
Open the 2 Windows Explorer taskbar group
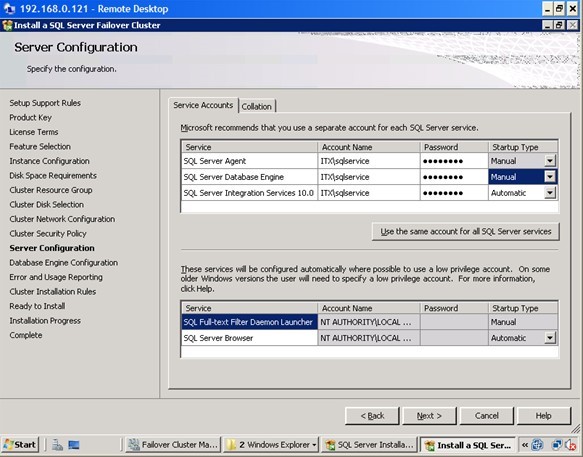tap(271, 445)
